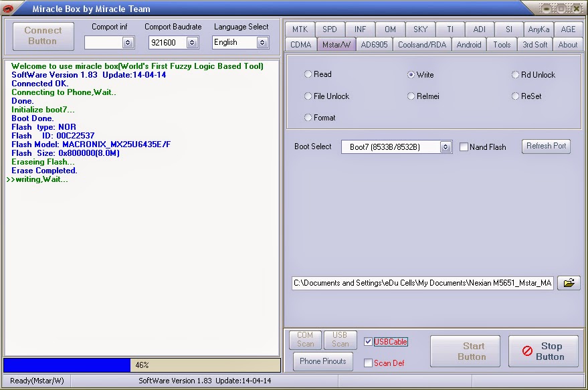Switch to the SKY tab
The height and width of the screenshot is (390, 588).
[420, 29]
